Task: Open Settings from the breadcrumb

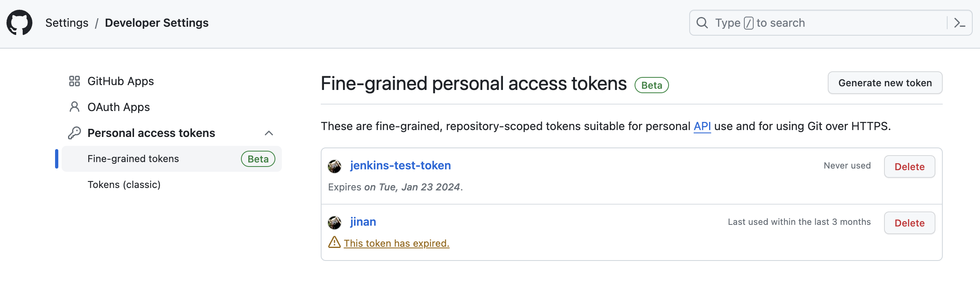Action: tap(67, 23)
